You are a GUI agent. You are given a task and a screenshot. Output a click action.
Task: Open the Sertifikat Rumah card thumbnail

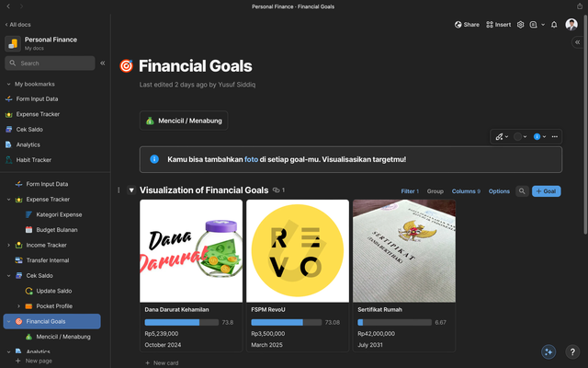pos(404,251)
